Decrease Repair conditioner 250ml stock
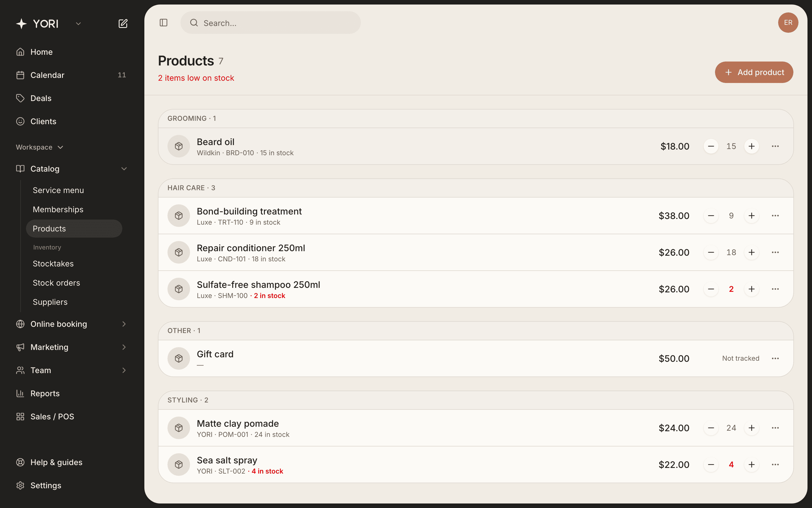This screenshot has width=812, height=508. pyautogui.click(x=711, y=252)
